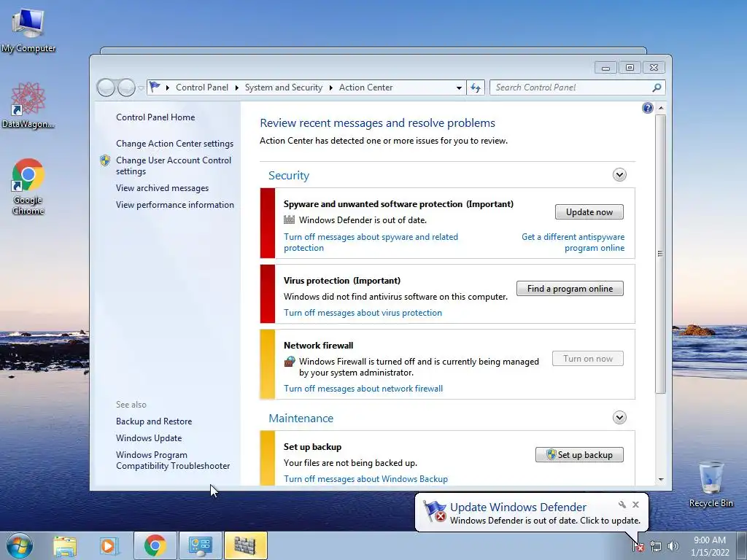Click the search magnifier icon
Viewport: 747px width, 560px height.
coord(657,87)
